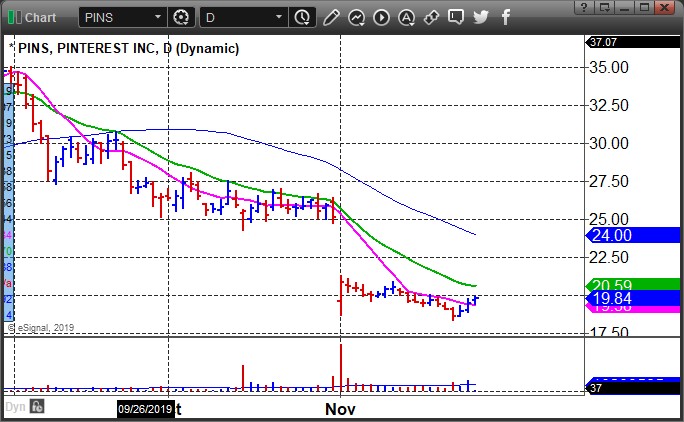Screen dimensions: 684x422
Task: Click the bar replay play icon
Action: point(381,17)
